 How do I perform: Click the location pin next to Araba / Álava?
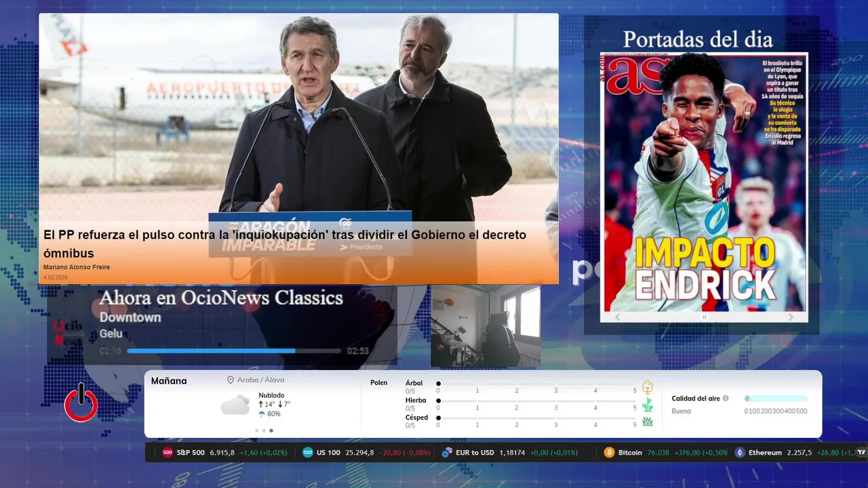point(231,380)
